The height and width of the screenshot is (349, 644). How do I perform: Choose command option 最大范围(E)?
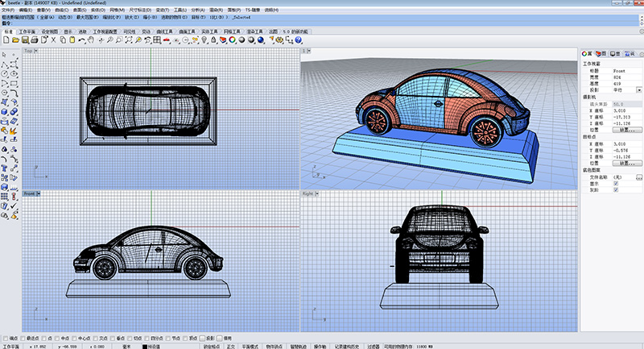[87, 18]
